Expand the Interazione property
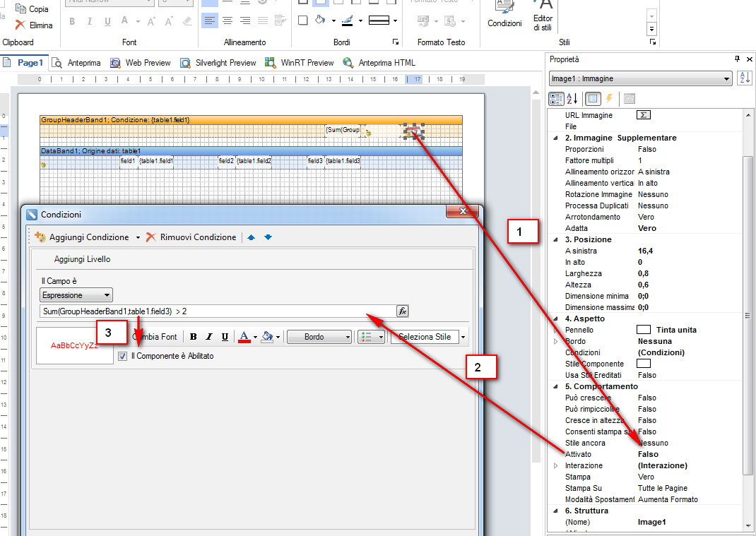The height and width of the screenshot is (536, 756). coord(555,465)
